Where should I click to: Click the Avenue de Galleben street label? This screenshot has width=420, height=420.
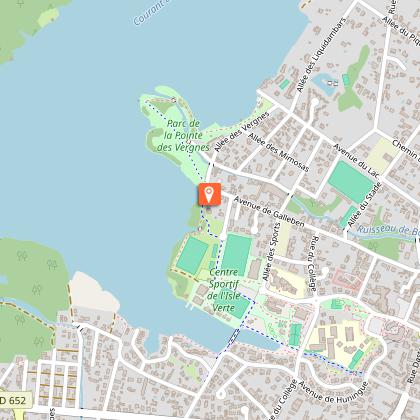tap(269, 212)
